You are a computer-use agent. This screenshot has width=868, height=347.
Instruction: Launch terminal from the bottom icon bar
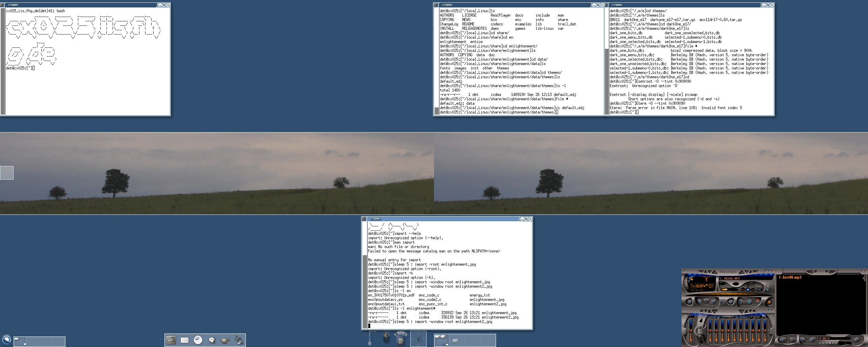pos(171,340)
